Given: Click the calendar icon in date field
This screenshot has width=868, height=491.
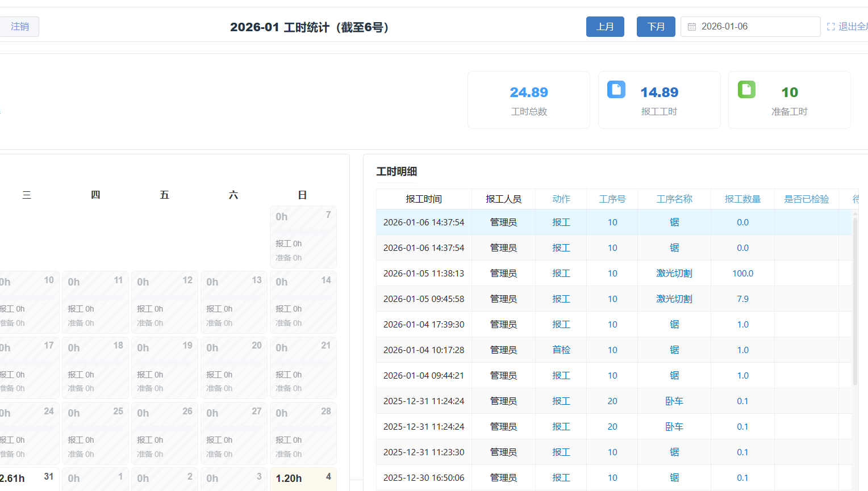Looking at the screenshot, I should [691, 27].
